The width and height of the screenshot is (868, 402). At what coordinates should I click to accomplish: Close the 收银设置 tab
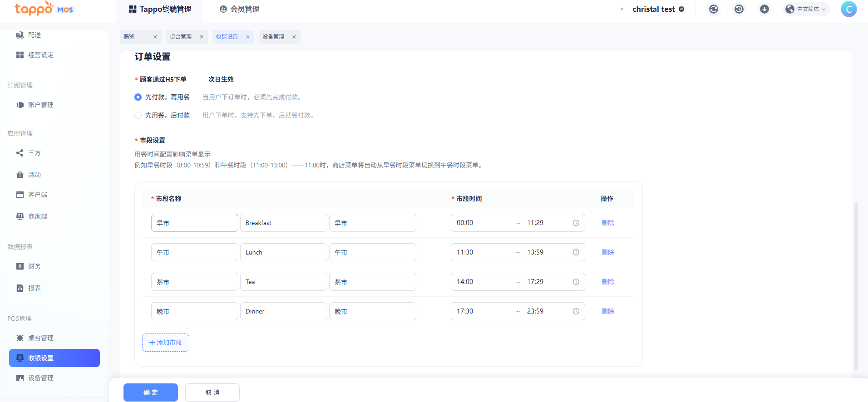click(248, 37)
